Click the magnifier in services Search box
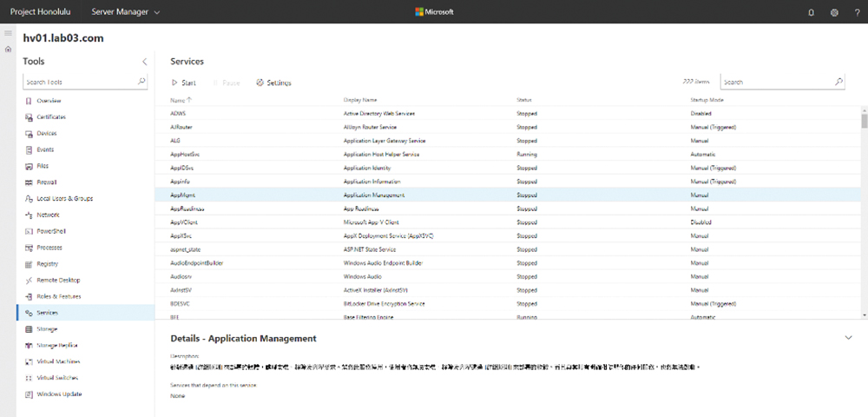This screenshot has width=868, height=417. click(838, 82)
